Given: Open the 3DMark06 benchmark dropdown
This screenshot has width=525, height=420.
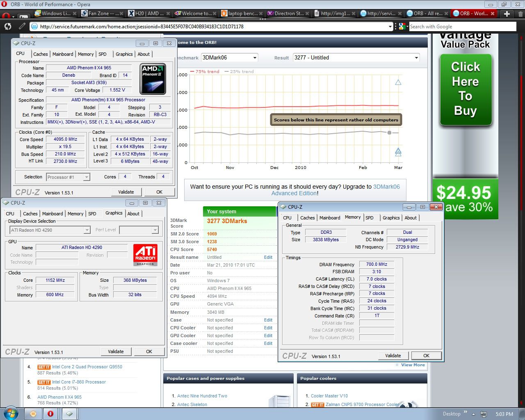Looking at the screenshot, I should click(x=229, y=58).
